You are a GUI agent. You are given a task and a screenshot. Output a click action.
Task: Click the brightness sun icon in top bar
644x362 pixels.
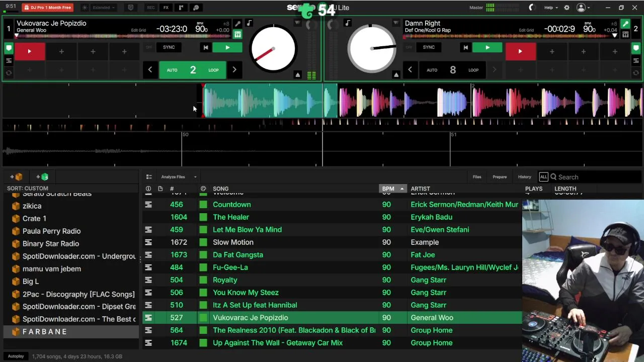pos(84,8)
